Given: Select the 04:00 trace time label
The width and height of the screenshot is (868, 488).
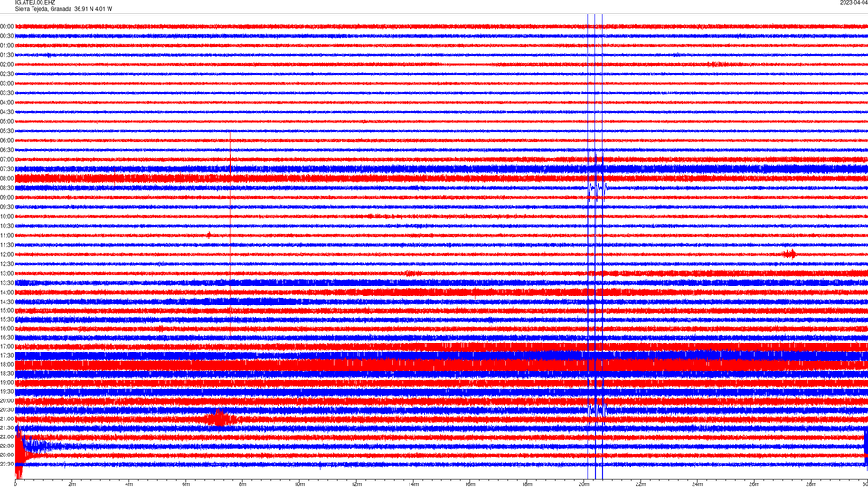Looking at the screenshot, I should point(6,102).
